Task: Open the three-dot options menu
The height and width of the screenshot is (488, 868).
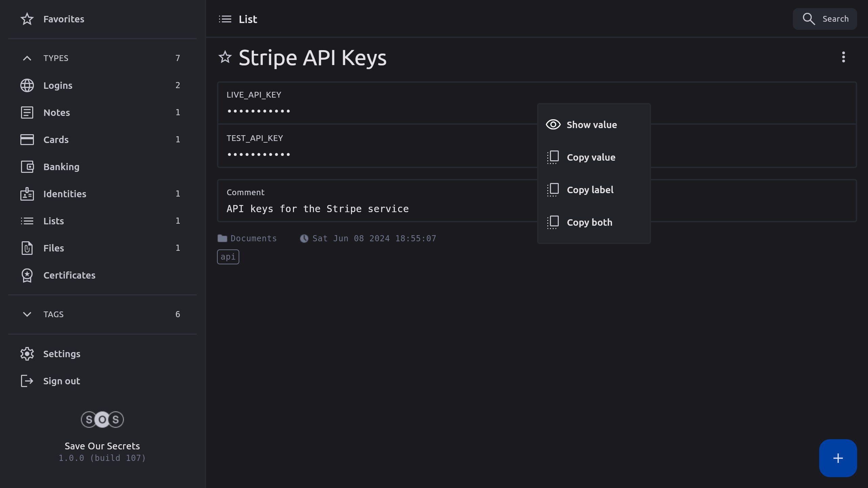Action: coord(843,57)
